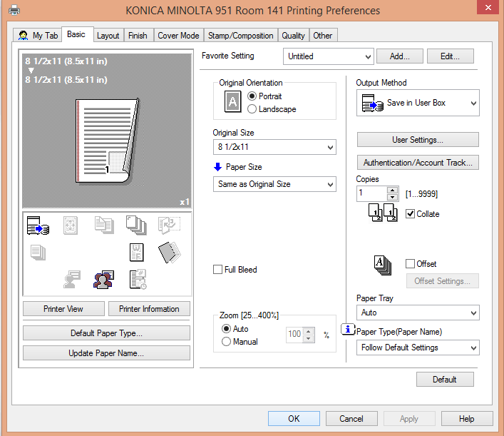The height and width of the screenshot is (436, 504).
Task: Select Portrait orientation
Action: pos(252,96)
